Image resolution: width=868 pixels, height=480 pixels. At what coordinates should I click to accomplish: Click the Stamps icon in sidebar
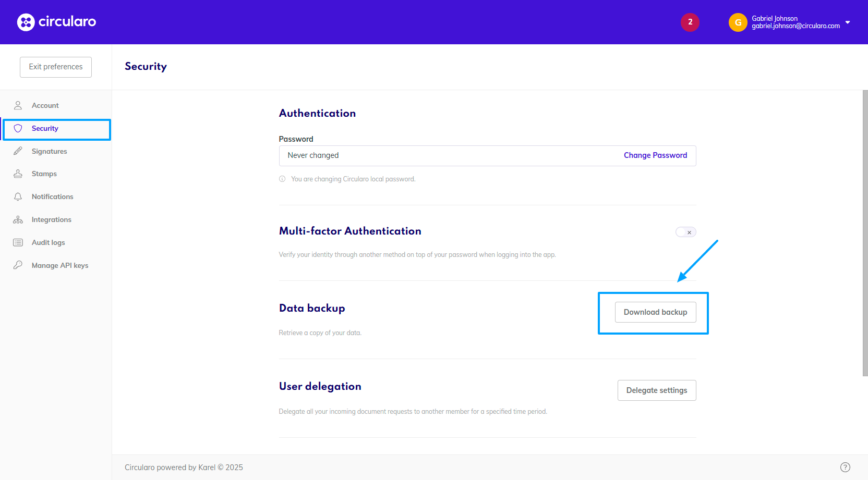(18, 174)
